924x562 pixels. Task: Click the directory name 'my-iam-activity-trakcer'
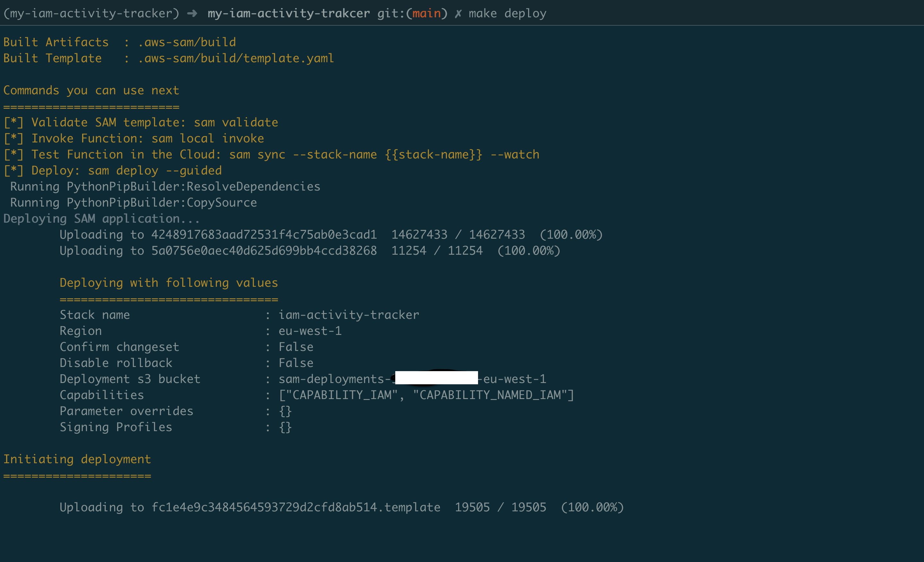[x=289, y=13]
